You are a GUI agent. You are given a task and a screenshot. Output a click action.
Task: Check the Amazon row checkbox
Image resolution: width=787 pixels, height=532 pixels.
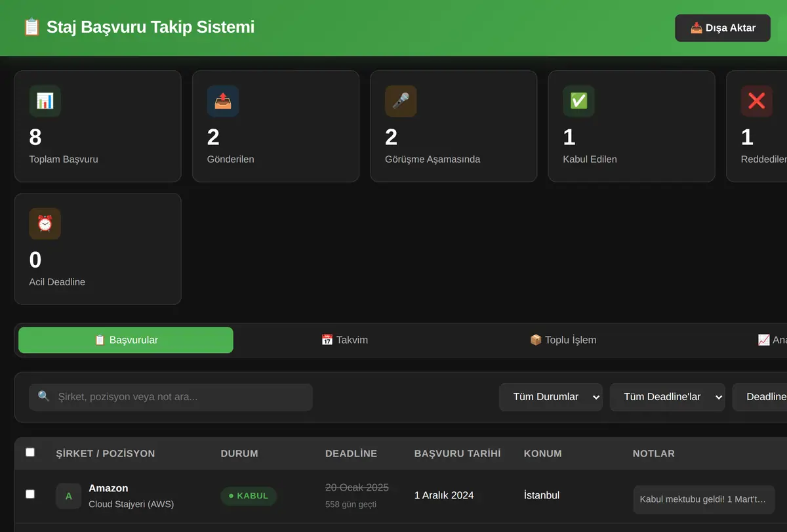point(30,494)
